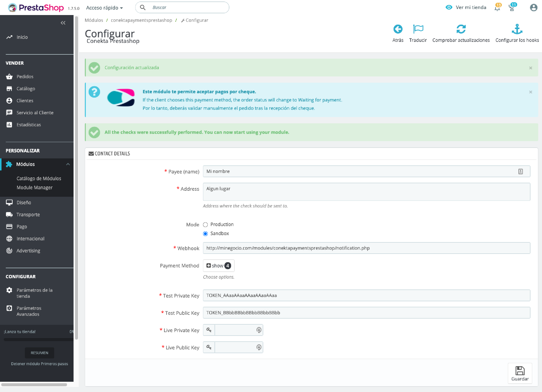Open the user profile avatar icon
This screenshot has width=542, height=392.
tap(533, 8)
